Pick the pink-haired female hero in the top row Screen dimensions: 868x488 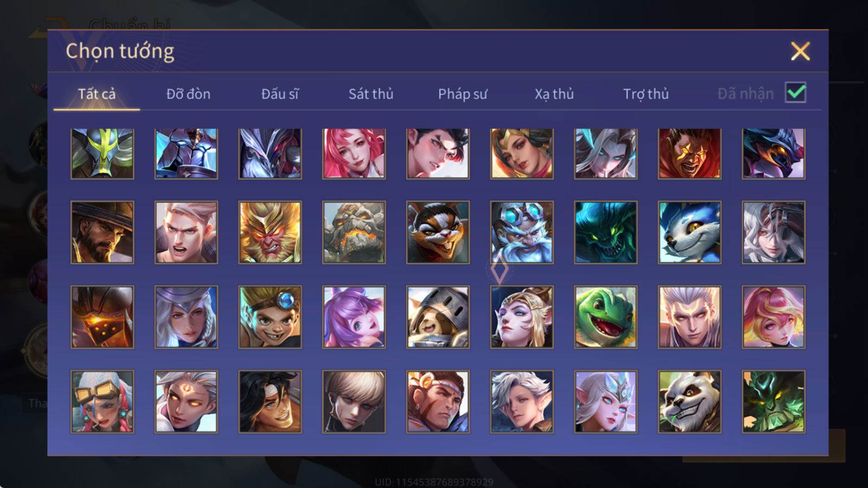pos(354,153)
